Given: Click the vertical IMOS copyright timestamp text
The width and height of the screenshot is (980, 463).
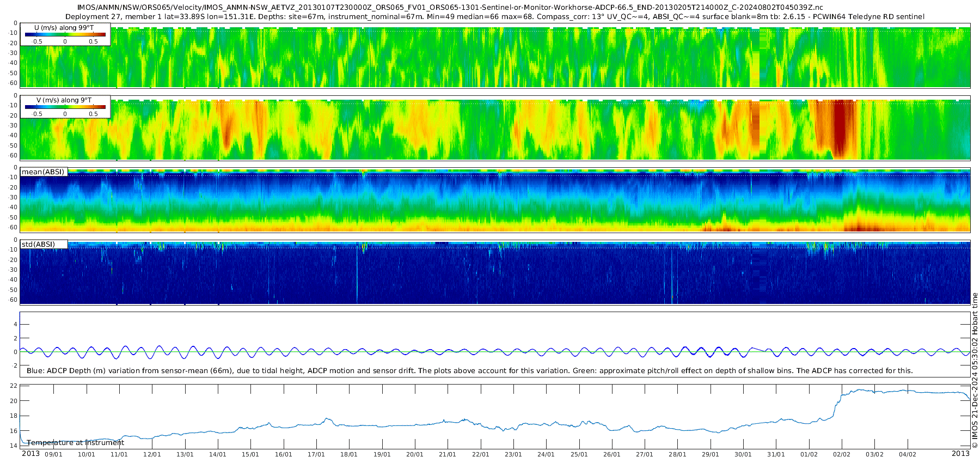Looking at the screenshot, I should click(975, 370).
